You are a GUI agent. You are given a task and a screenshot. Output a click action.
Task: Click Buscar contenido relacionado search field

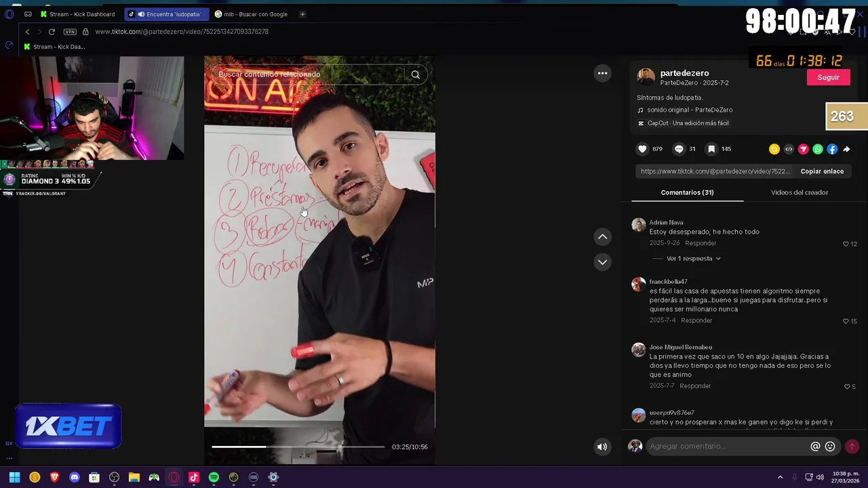coord(309,75)
